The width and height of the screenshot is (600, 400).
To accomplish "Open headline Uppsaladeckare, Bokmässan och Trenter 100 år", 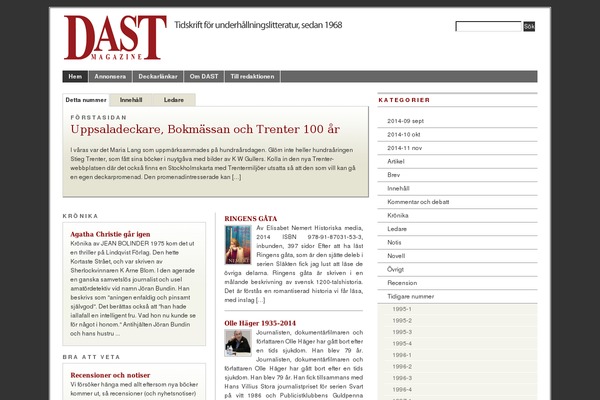I will tap(205, 129).
